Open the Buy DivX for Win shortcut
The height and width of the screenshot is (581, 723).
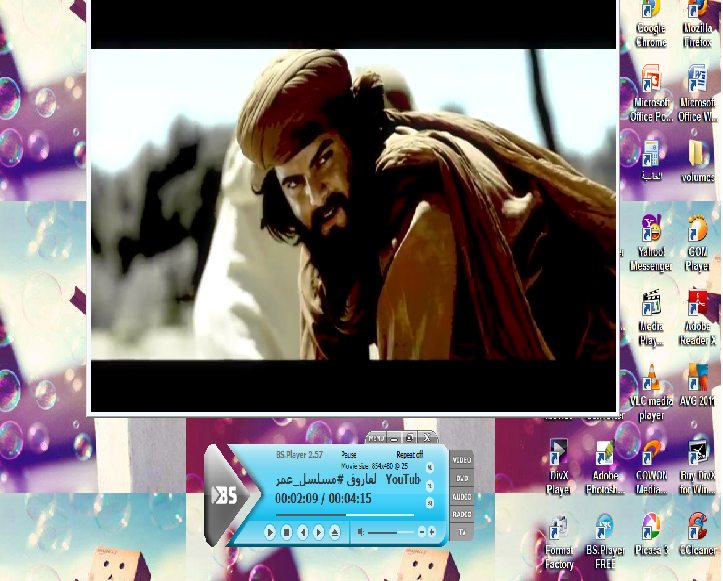point(697,467)
